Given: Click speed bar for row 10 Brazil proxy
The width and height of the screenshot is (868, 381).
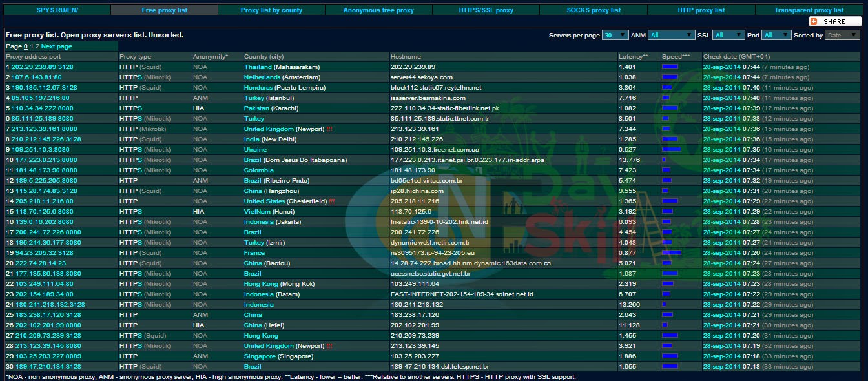Looking at the screenshot, I should [664, 160].
